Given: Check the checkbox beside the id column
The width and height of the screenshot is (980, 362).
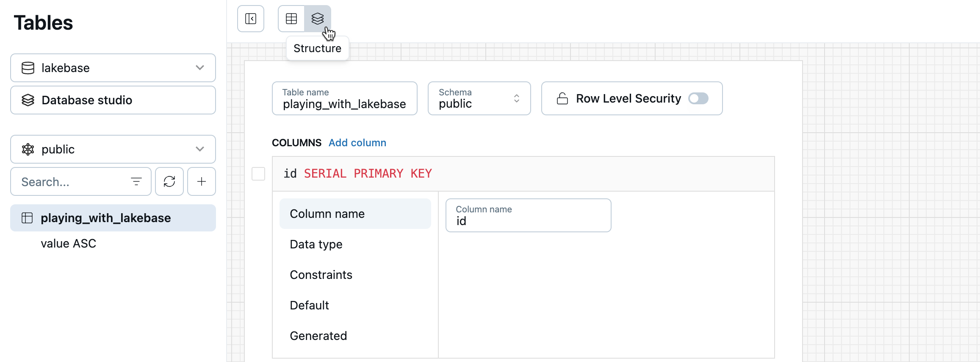Looking at the screenshot, I should (x=258, y=174).
